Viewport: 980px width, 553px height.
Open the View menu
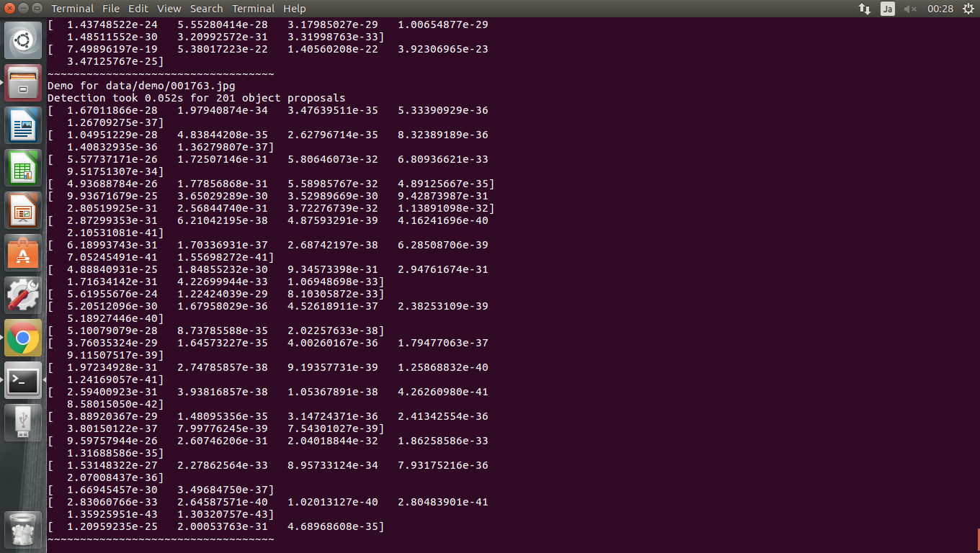point(169,9)
